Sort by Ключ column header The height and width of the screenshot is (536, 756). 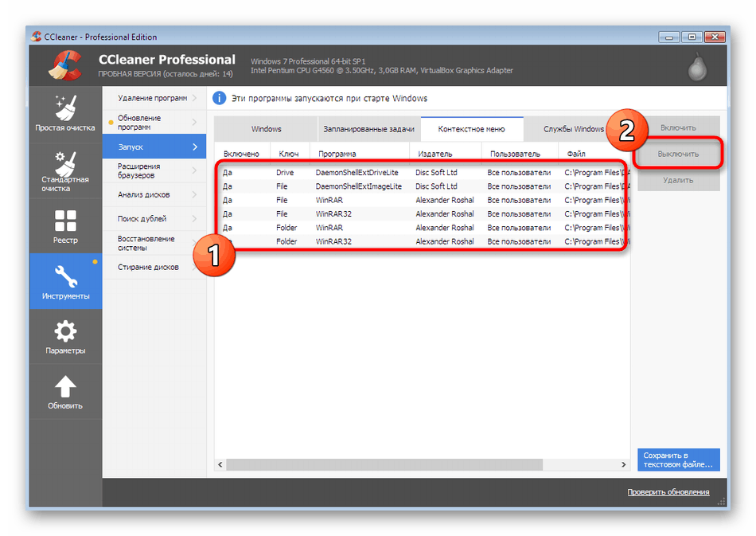[290, 154]
